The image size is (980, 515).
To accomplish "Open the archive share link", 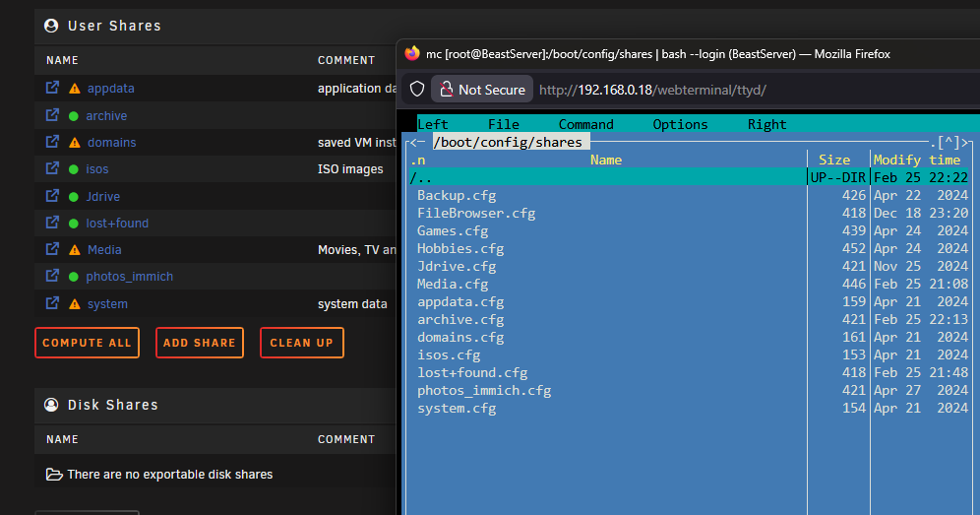I will [106, 116].
